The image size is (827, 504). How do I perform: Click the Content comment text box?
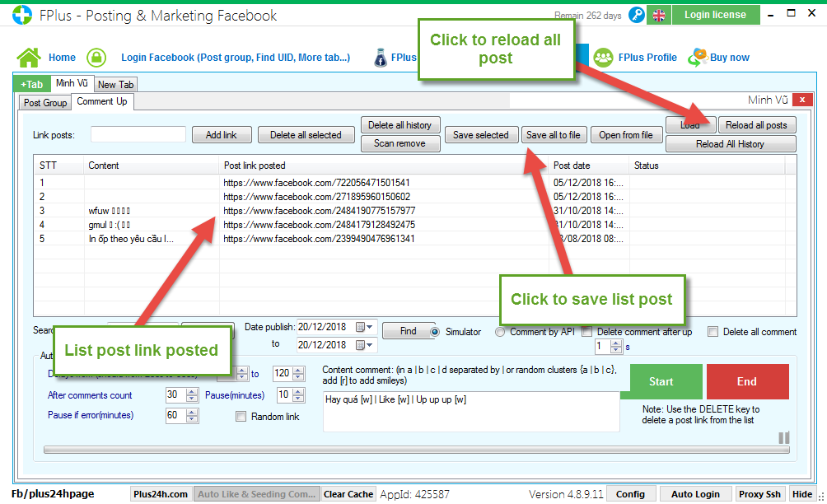(471, 412)
